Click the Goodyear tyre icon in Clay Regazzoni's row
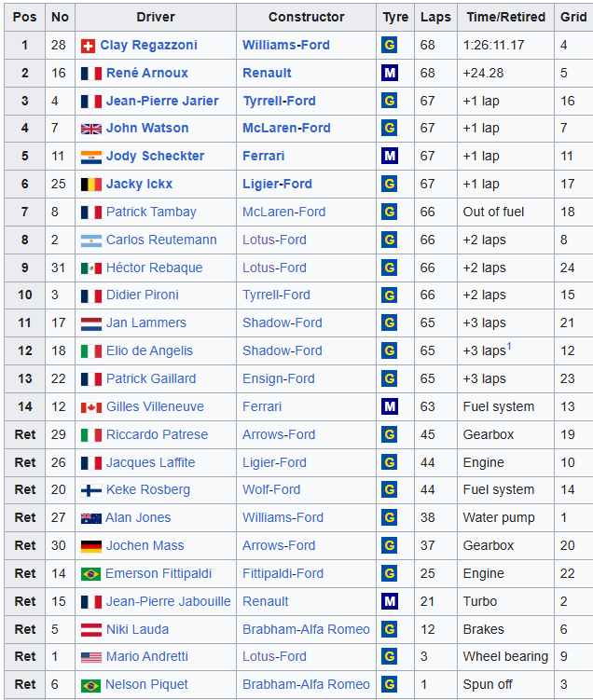This screenshot has width=593, height=700. tap(390, 45)
